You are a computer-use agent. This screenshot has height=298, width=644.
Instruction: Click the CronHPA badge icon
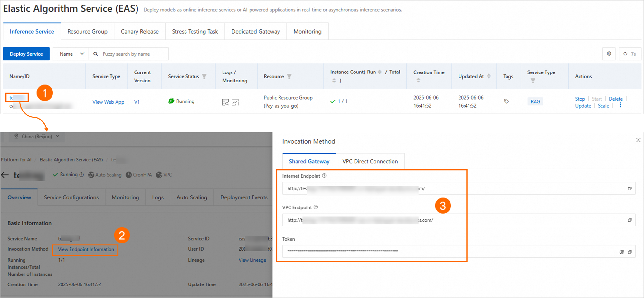(129, 175)
